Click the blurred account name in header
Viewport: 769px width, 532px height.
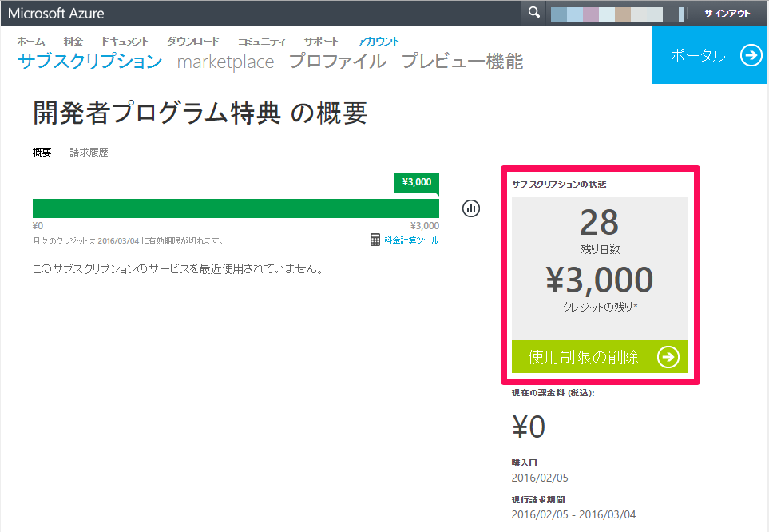click(x=617, y=14)
